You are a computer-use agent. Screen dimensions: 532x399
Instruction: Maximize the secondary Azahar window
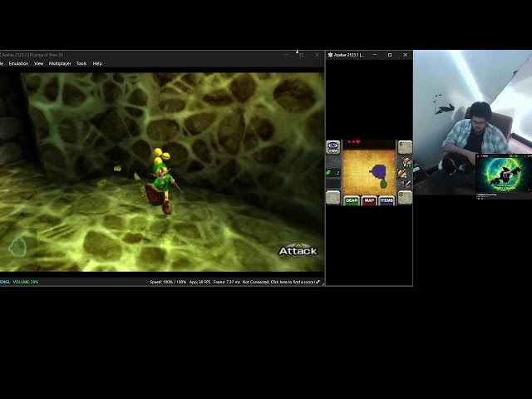pyautogui.click(x=390, y=55)
